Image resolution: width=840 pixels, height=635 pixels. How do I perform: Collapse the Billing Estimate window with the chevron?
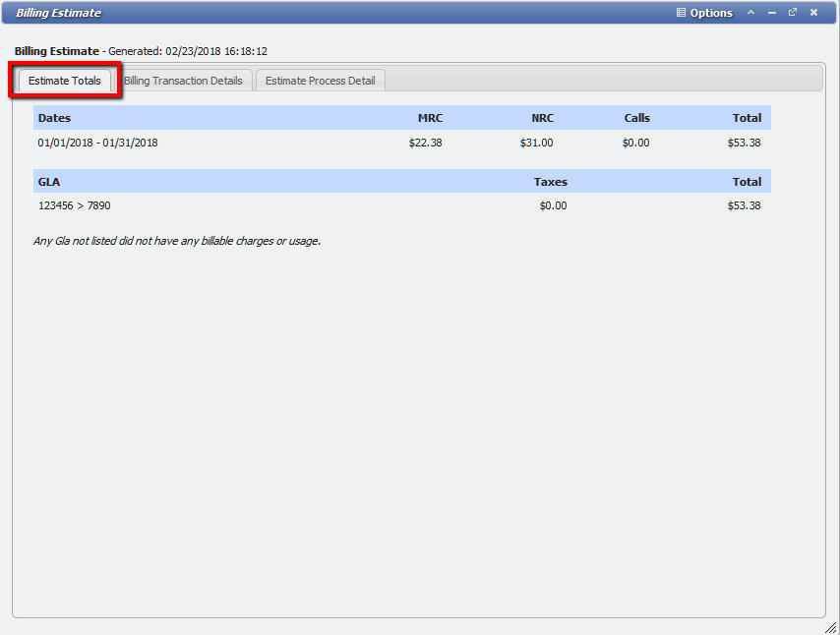[x=750, y=13]
